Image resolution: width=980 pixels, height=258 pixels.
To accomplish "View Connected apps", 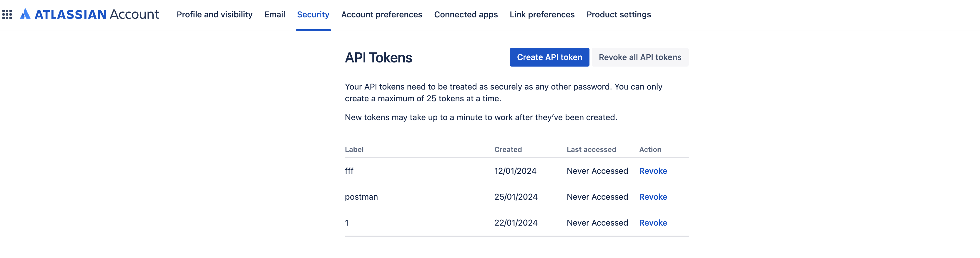I will pyautogui.click(x=466, y=14).
